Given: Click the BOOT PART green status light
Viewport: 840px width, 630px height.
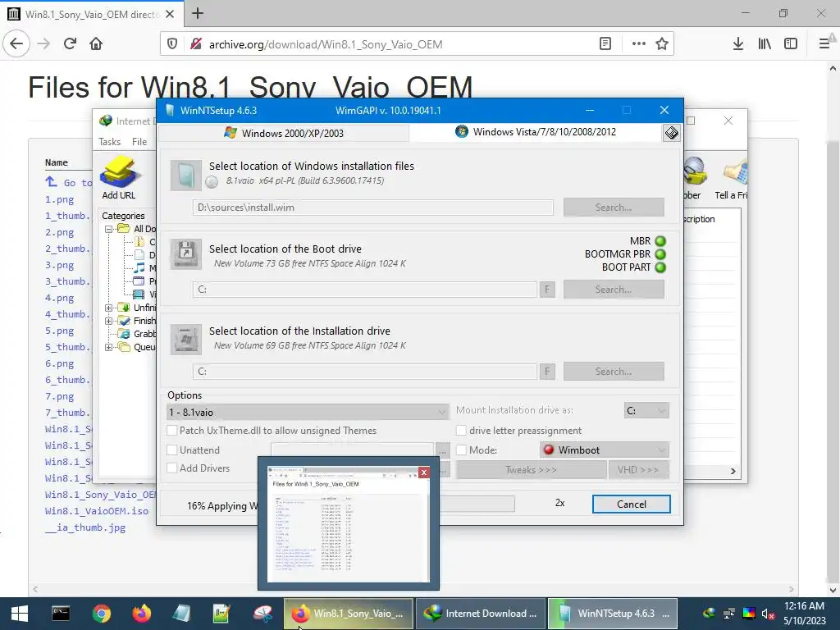Looking at the screenshot, I should coord(660,267).
